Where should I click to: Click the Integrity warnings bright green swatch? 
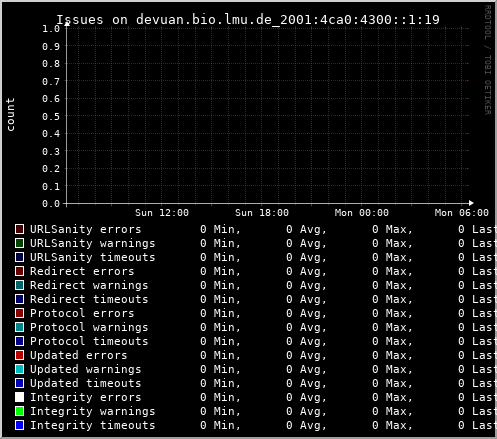point(20,411)
